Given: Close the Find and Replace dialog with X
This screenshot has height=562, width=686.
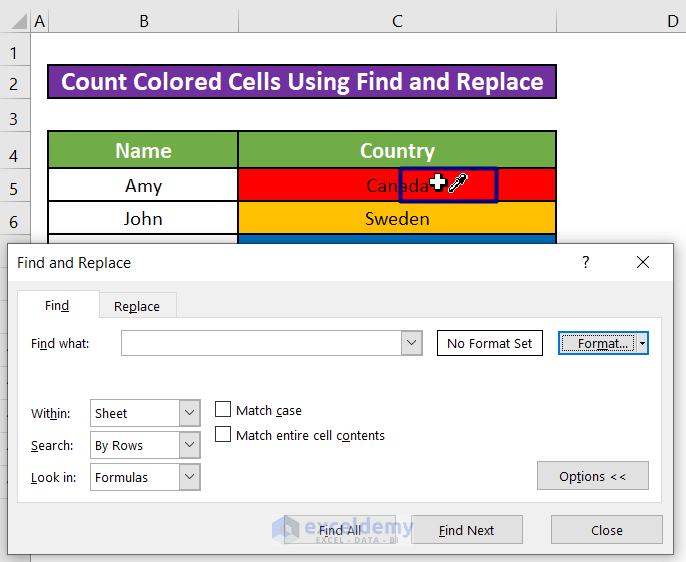Looking at the screenshot, I should tap(642, 262).
